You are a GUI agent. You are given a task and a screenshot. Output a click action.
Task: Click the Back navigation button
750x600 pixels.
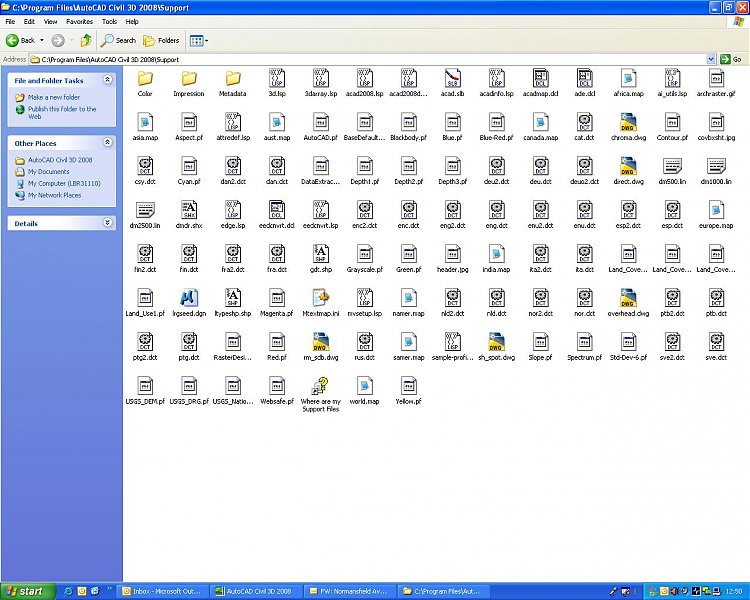[21, 41]
